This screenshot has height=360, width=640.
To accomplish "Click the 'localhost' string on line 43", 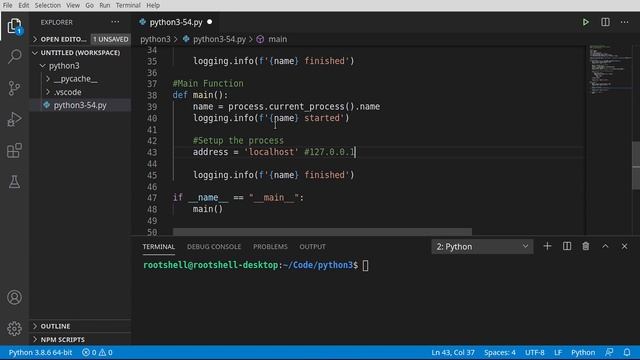I will pos(271,152).
